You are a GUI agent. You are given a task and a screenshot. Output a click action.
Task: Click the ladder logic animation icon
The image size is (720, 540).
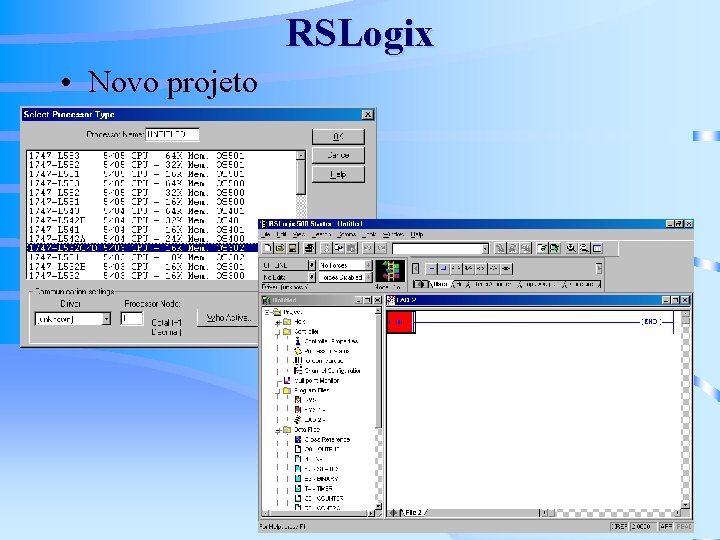click(390, 271)
